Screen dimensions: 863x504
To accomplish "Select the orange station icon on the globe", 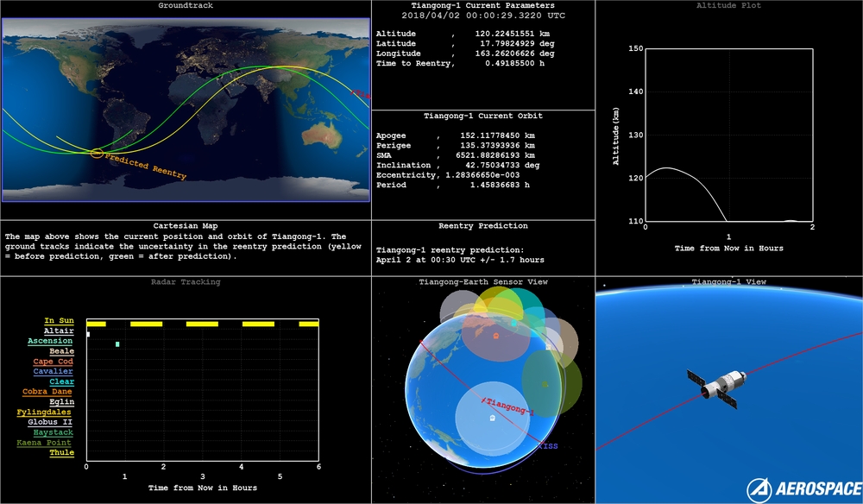I will pos(496,336).
